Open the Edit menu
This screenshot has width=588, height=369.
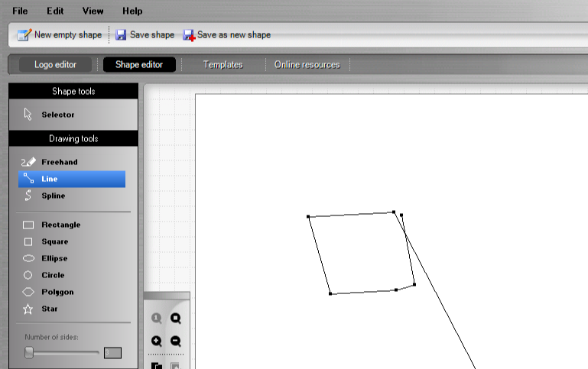click(x=55, y=11)
